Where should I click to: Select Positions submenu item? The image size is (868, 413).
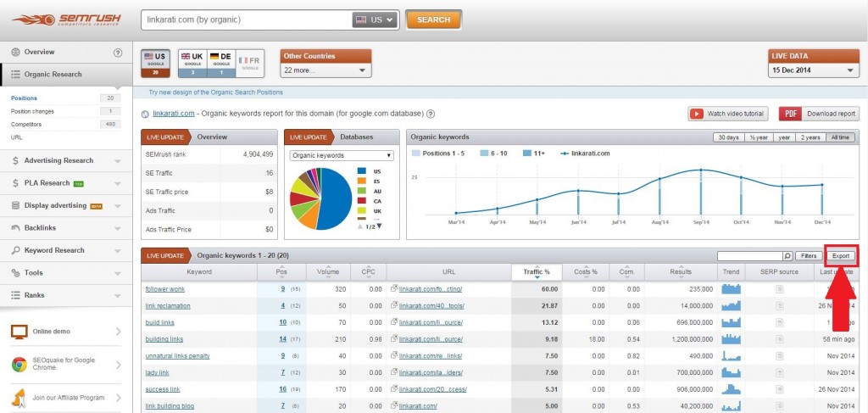[24, 98]
